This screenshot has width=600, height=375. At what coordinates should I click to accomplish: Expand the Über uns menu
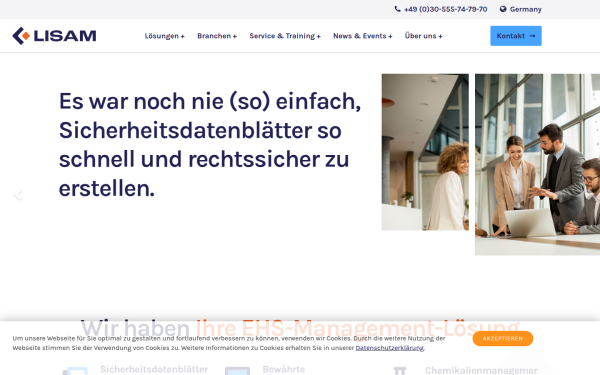click(x=424, y=36)
